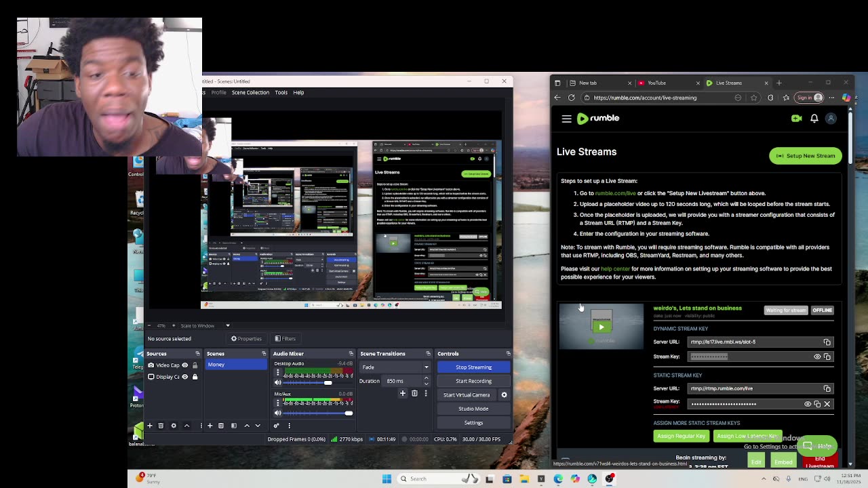Viewport: 868px width, 488px height.
Task: Click Stop Streaming in OBS Controls
Action: pyautogui.click(x=473, y=367)
